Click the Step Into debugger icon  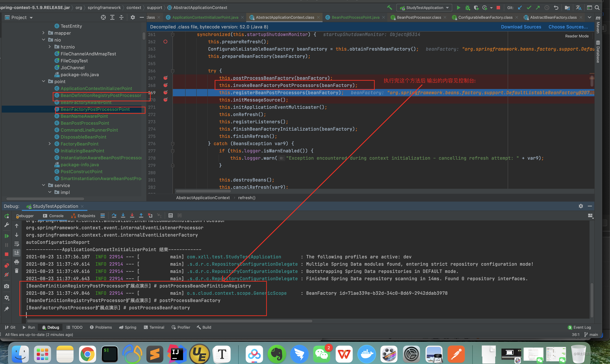(123, 215)
